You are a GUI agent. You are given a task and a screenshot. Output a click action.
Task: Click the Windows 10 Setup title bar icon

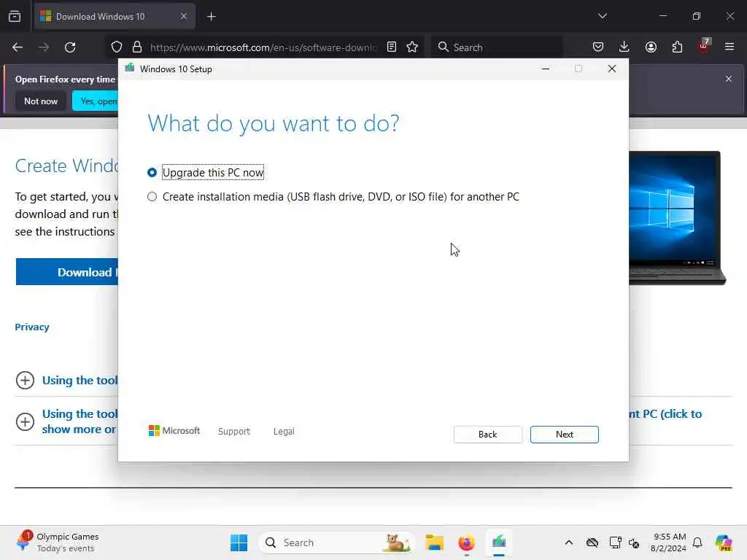point(130,68)
